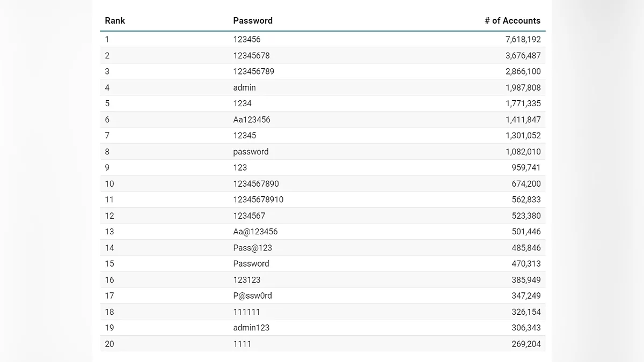644x362 pixels.
Task: Select rank number 20 cell
Action: point(109,344)
